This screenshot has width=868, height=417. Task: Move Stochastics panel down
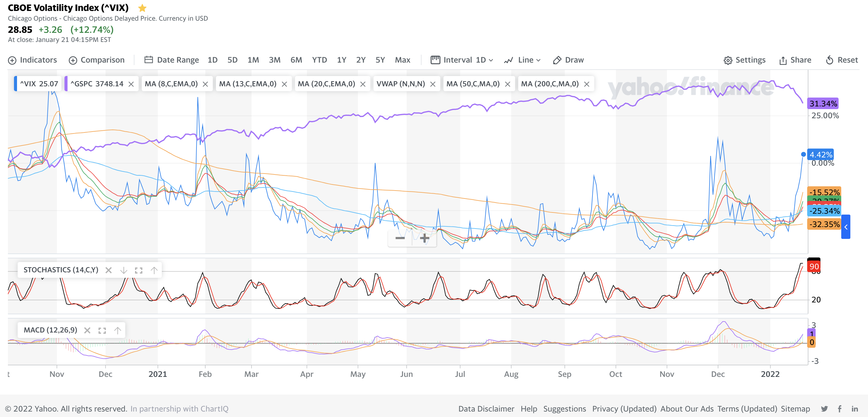124,270
